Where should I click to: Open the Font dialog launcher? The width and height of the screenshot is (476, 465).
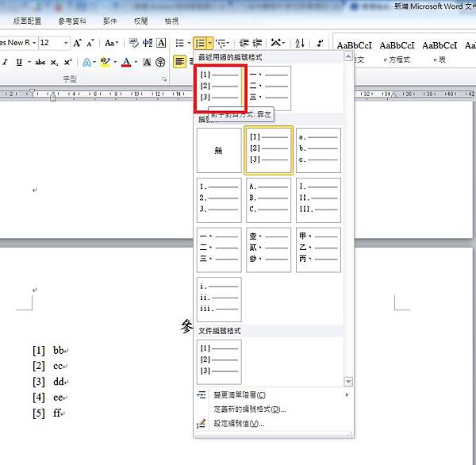click(164, 79)
